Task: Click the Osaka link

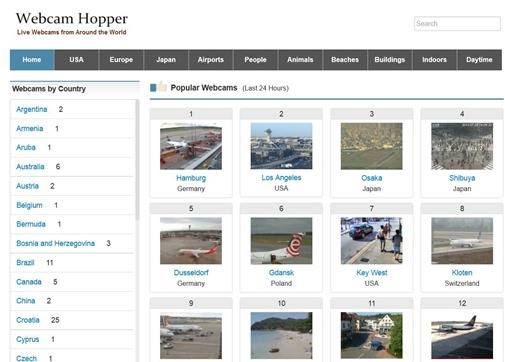Action: coord(372,178)
